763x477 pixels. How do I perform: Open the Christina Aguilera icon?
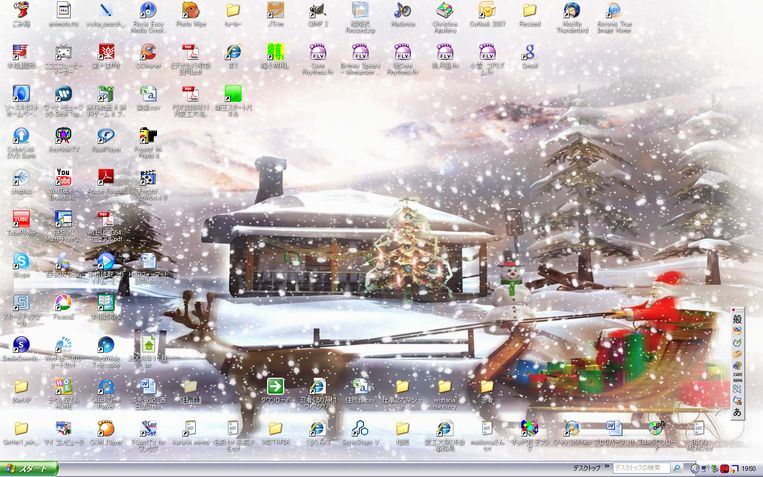coord(445,11)
